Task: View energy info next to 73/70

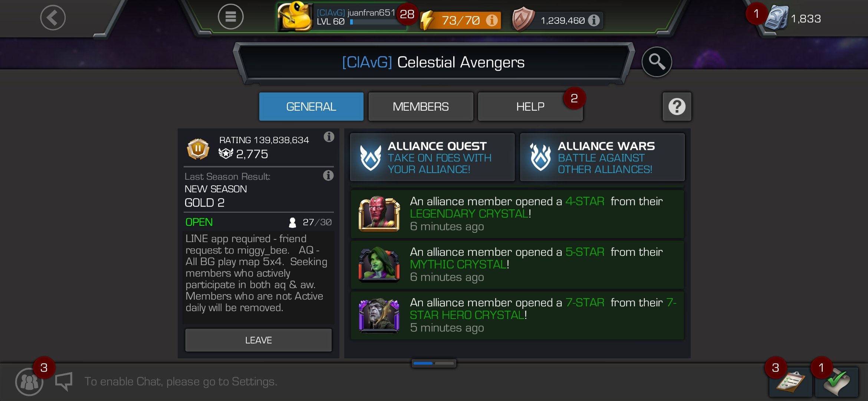Action: point(492,20)
